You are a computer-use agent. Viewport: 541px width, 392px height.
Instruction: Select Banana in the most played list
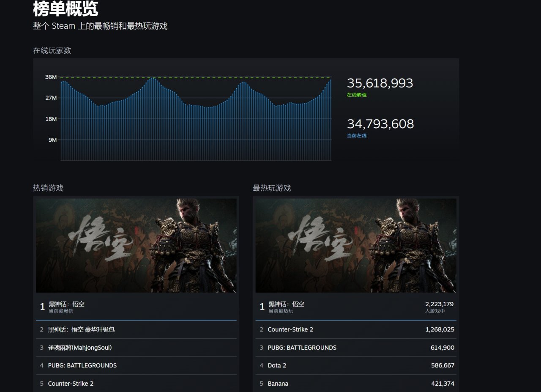pyautogui.click(x=356, y=384)
